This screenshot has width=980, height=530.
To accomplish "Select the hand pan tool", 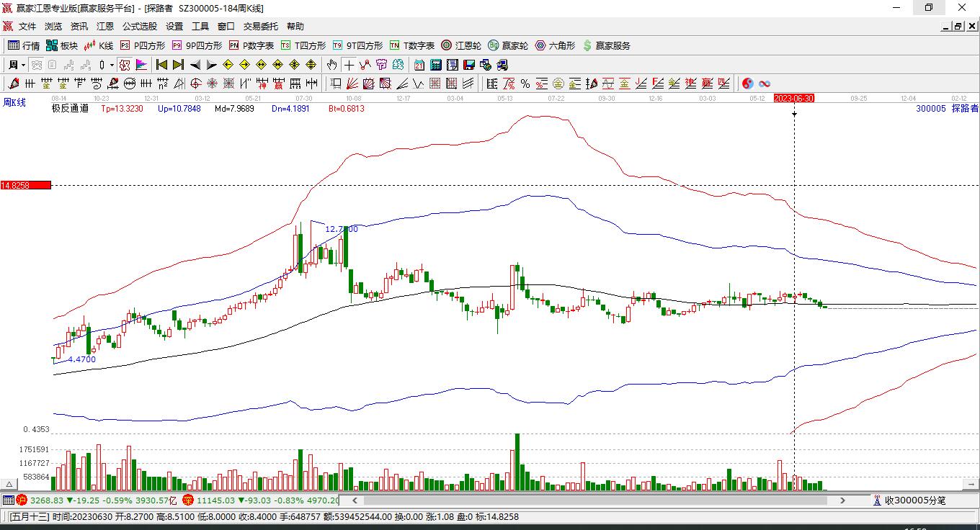I will coord(332,65).
